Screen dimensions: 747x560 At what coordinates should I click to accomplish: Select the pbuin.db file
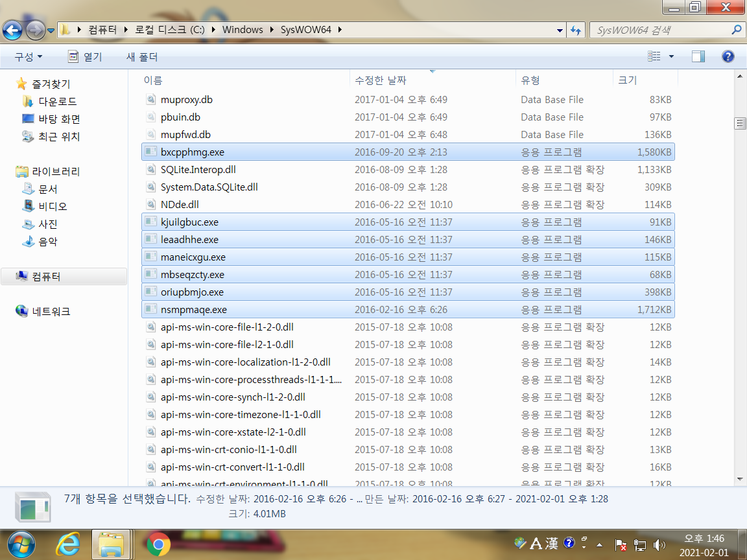(x=180, y=117)
